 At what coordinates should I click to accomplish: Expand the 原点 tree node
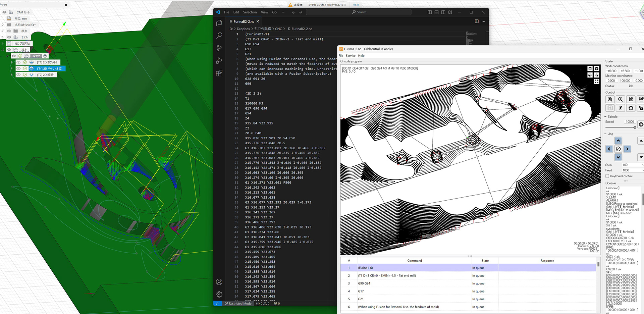[2, 31]
